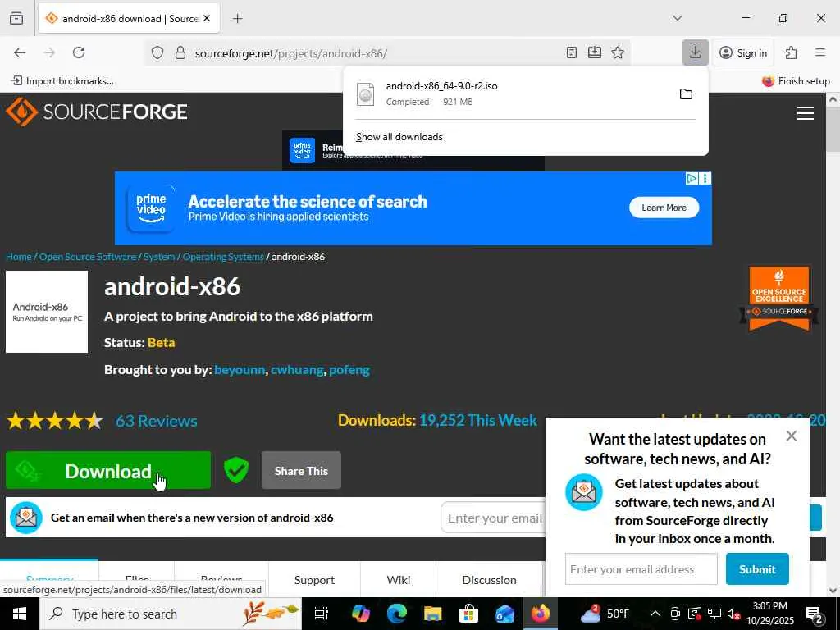Open the tracking protection shield icon
The width and height of the screenshot is (840, 630).
click(x=157, y=52)
